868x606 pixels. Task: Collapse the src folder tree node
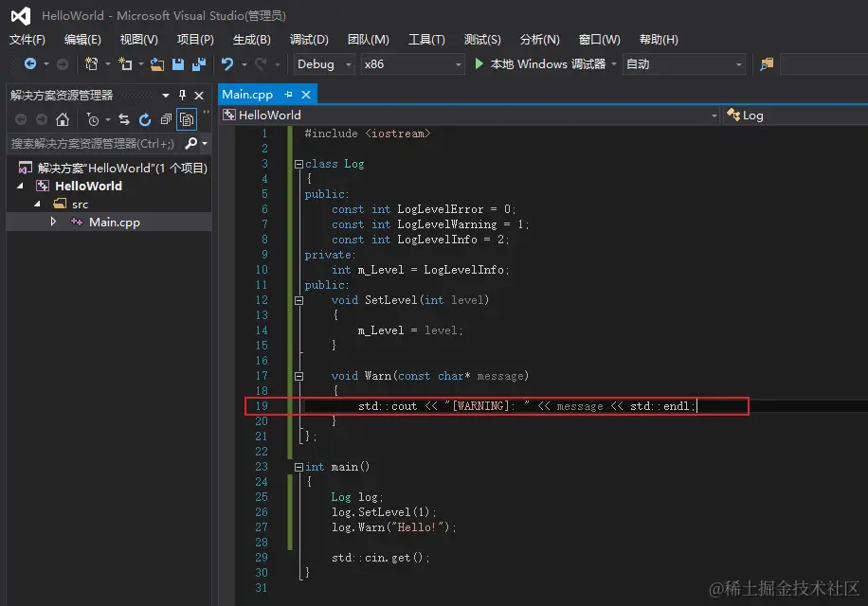pos(37,204)
